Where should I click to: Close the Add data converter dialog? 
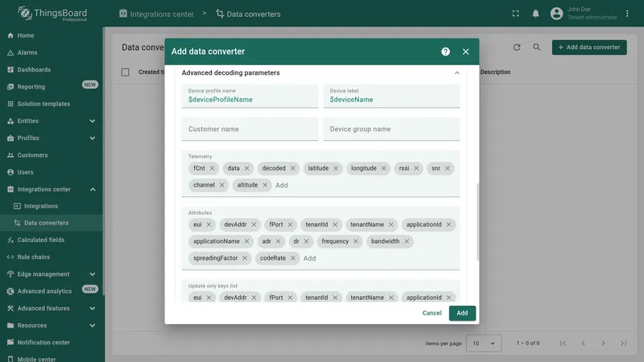[x=465, y=51]
